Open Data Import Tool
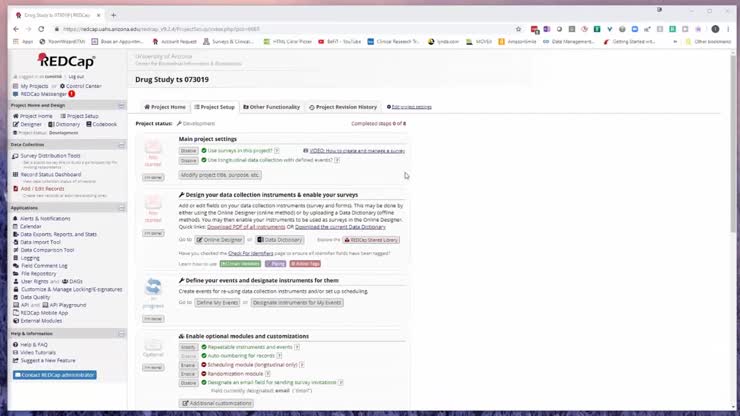 click(x=40, y=242)
